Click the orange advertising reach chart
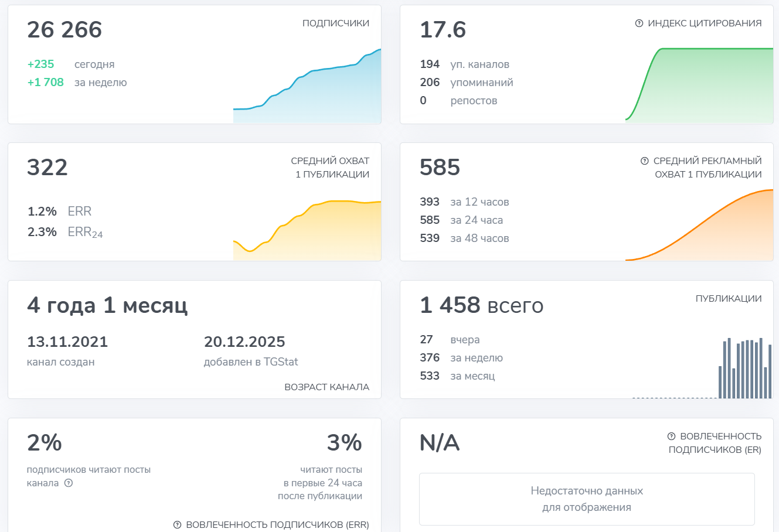The image size is (779, 532). tap(699, 225)
